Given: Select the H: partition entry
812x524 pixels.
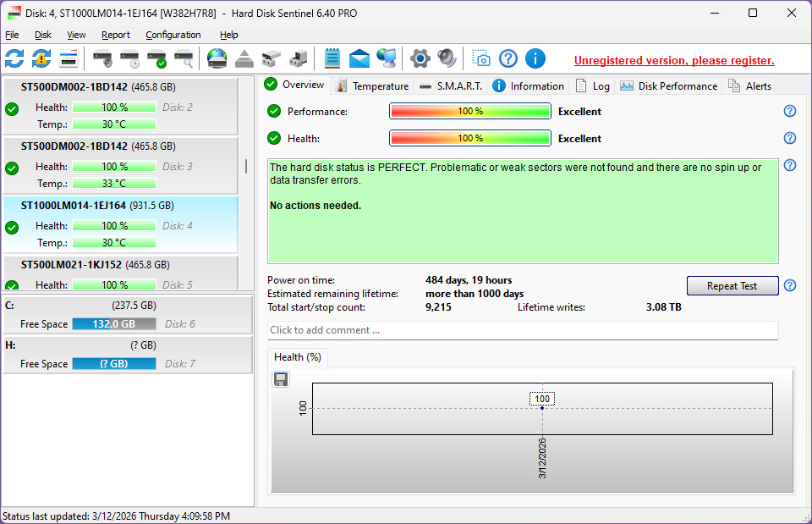Looking at the screenshot, I should point(128,354).
